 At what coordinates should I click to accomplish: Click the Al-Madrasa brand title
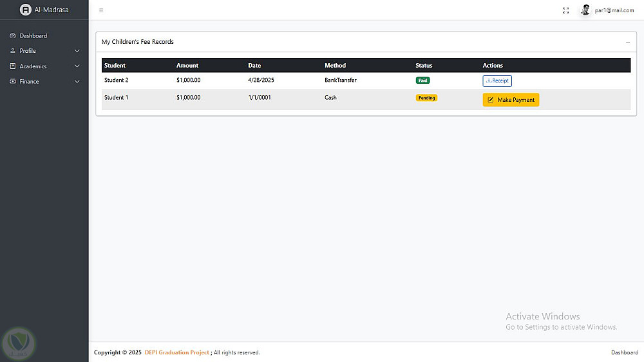52,10
